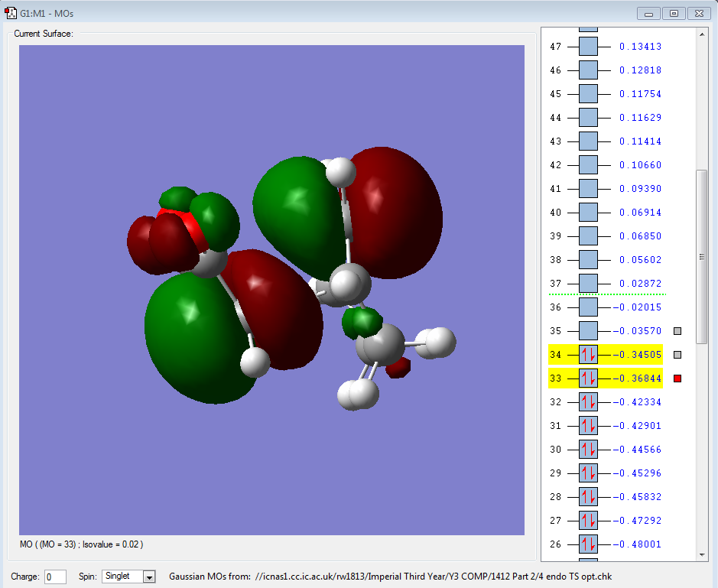Viewport: 718px width, 588px height.
Task: Click the empty orbital box for MO 35
Action: click(x=588, y=331)
